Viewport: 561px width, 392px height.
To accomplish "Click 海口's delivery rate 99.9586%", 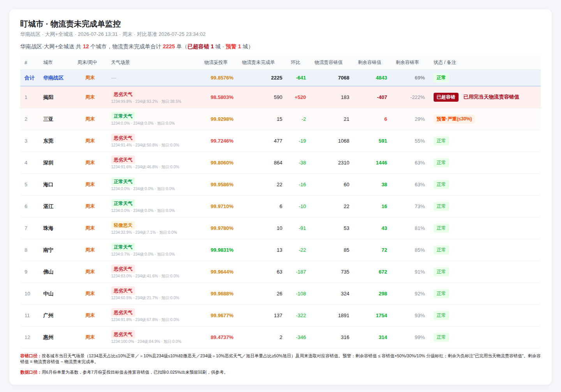I will pyautogui.click(x=222, y=185).
